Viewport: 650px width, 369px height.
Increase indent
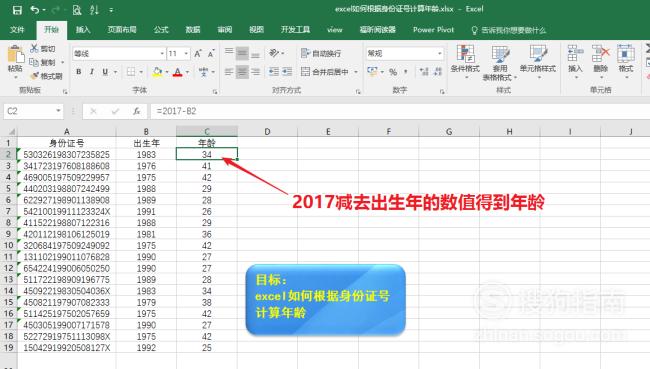tap(287, 72)
